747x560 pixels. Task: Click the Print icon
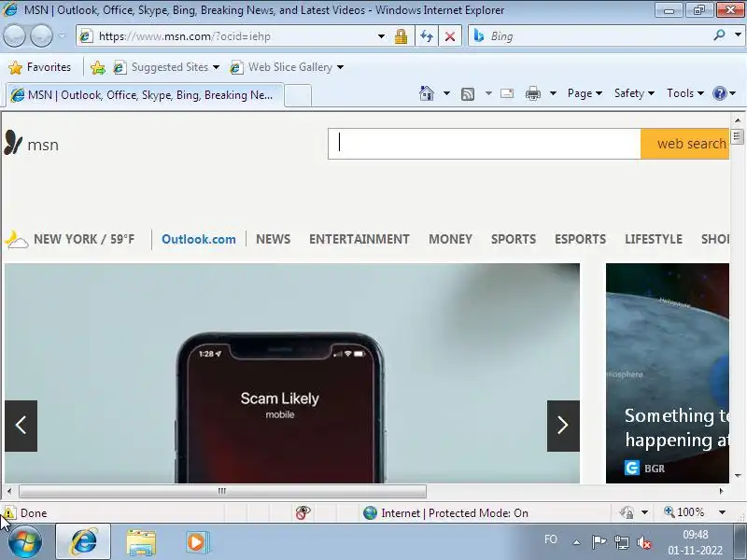click(532, 93)
